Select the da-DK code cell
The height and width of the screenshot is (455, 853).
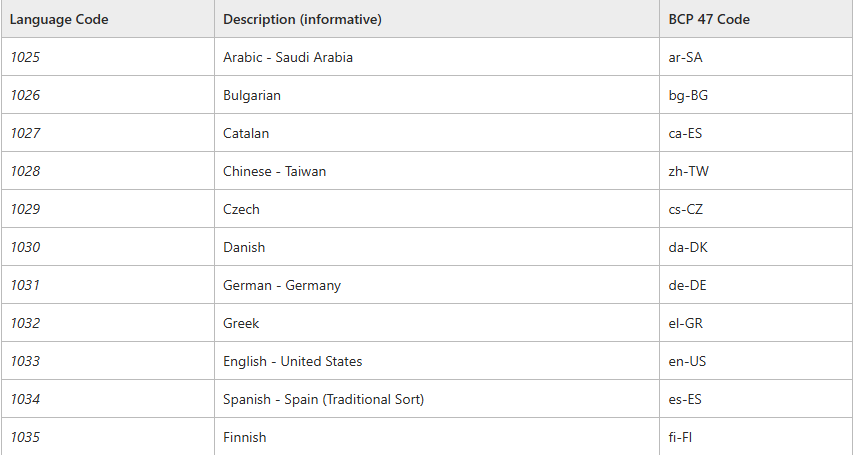(x=688, y=247)
